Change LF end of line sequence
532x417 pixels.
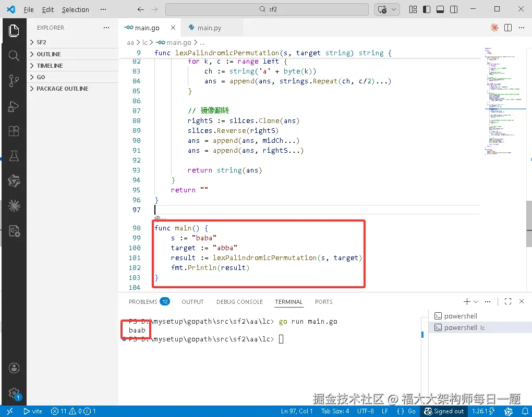coord(385,411)
